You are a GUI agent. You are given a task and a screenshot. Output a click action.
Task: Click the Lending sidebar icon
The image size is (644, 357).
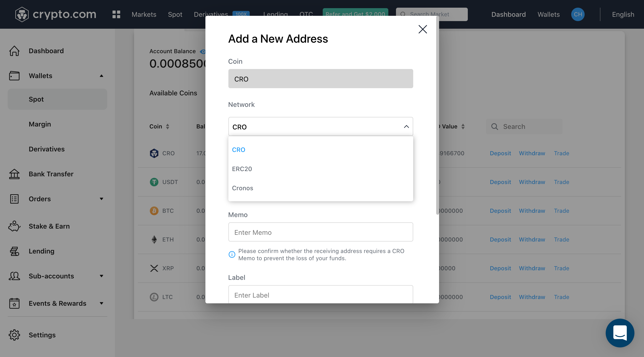pyautogui.click(x=15, y=251)
